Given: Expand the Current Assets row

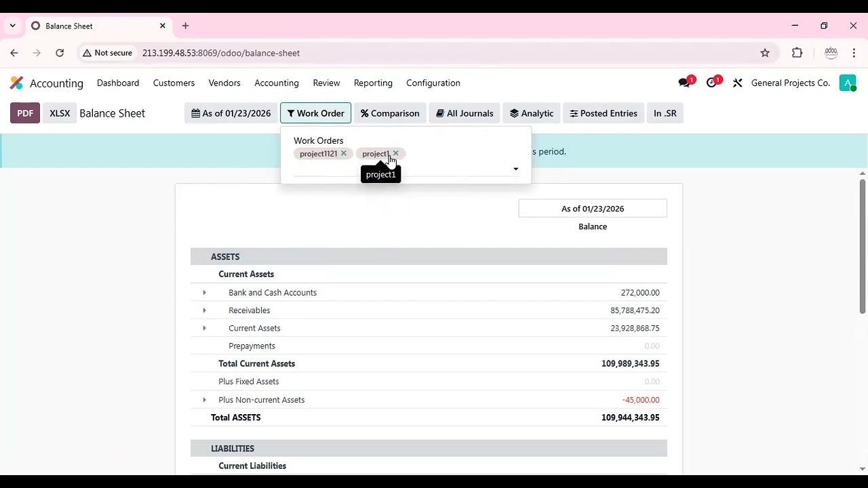Looking at the screenshot, I should 204,328.
